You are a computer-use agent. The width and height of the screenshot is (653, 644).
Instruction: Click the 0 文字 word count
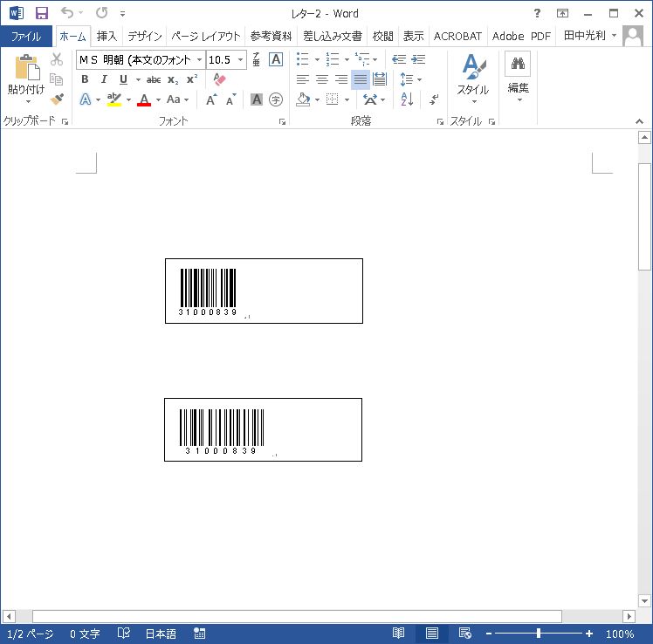(x=85, y=634)
